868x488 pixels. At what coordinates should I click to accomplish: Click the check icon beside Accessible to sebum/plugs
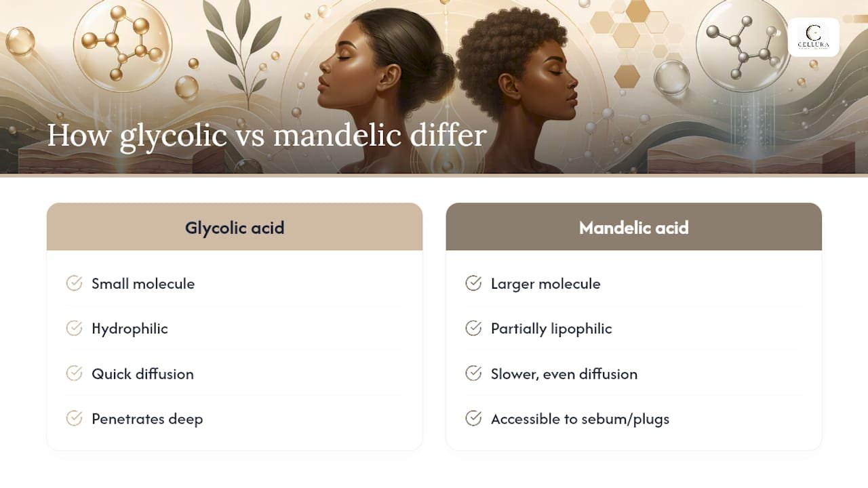[x=473, y=418]
